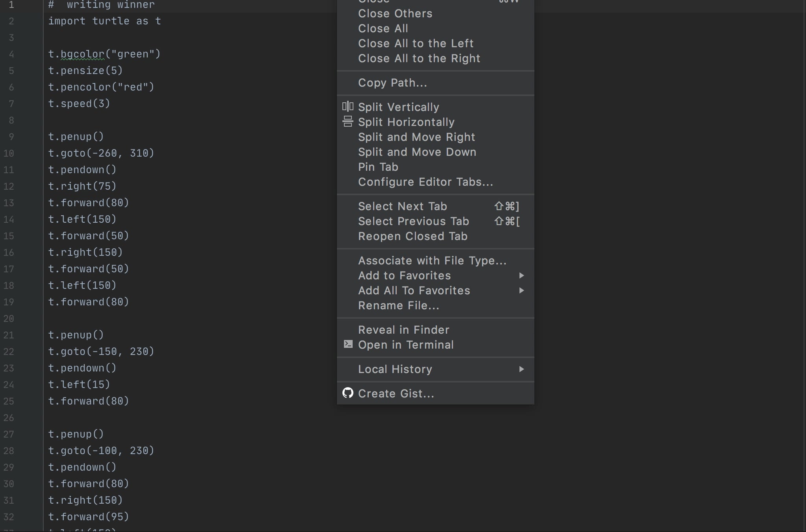Image resolution: width=806 pixels, height=532 pixels.
Task: Click the t.goto(-150, 230) line
Action: 101,351
